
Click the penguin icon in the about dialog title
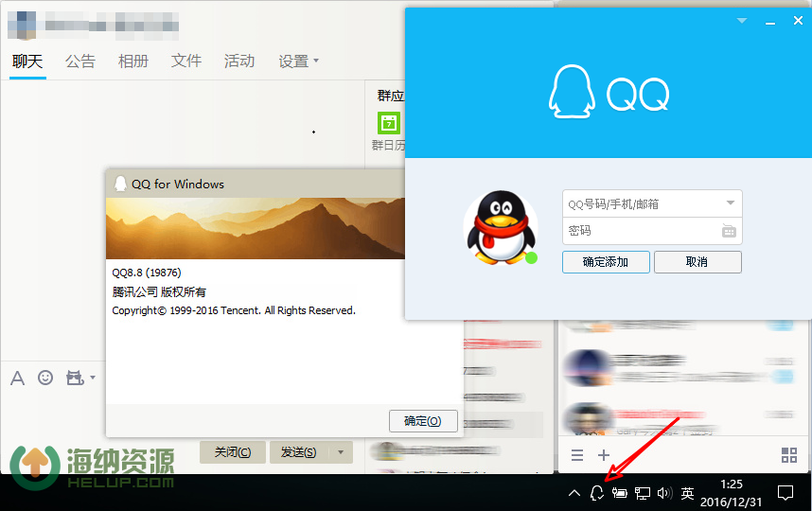point(120,184)
